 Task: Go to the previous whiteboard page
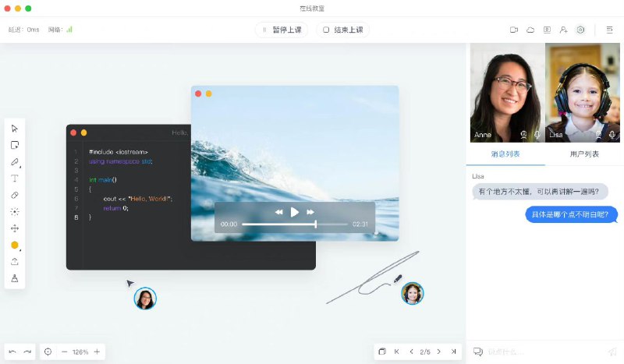click(411, 352)
